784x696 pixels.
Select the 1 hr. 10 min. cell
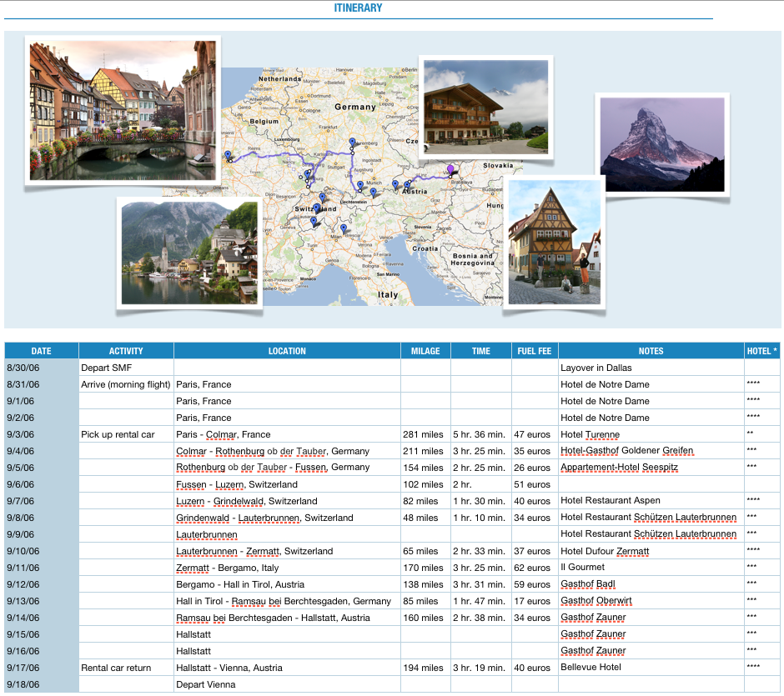(x=481, y=518)
